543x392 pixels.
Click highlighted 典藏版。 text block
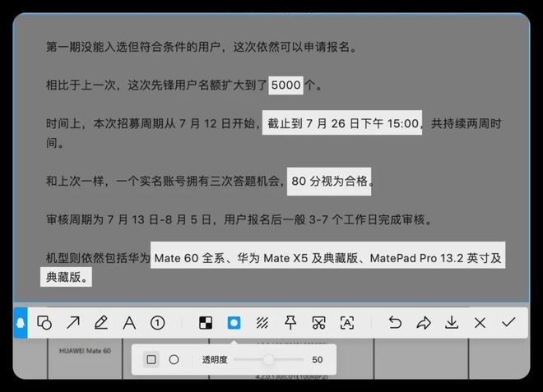(66, 277)
